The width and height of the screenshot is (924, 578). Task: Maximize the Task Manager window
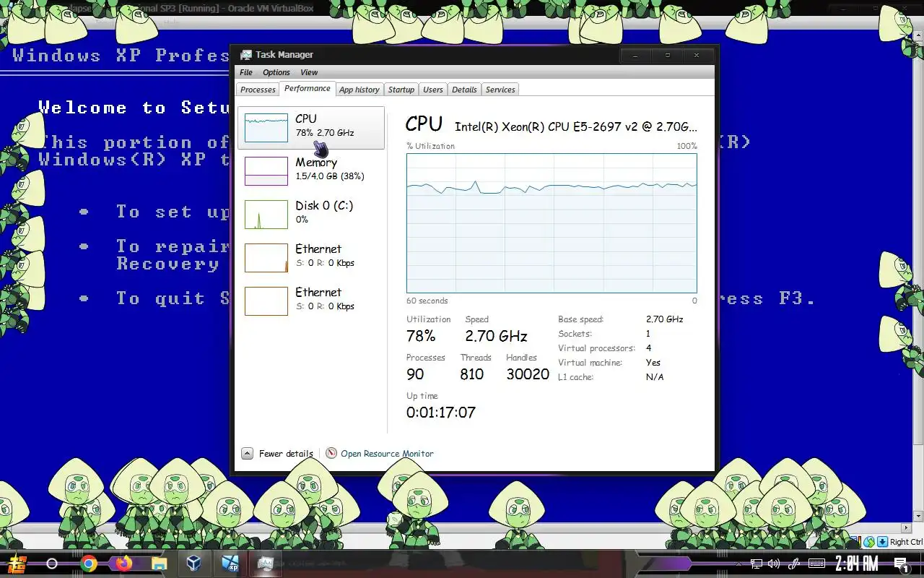pos(667,55)
